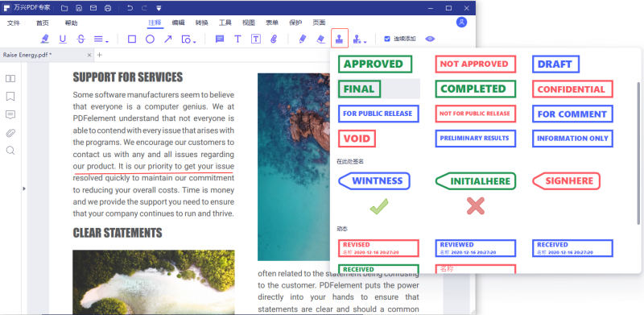The image size is (644, 315).
Task: Choose the REVIEWED dynamic stamp
Action: [x=475, y=248]
